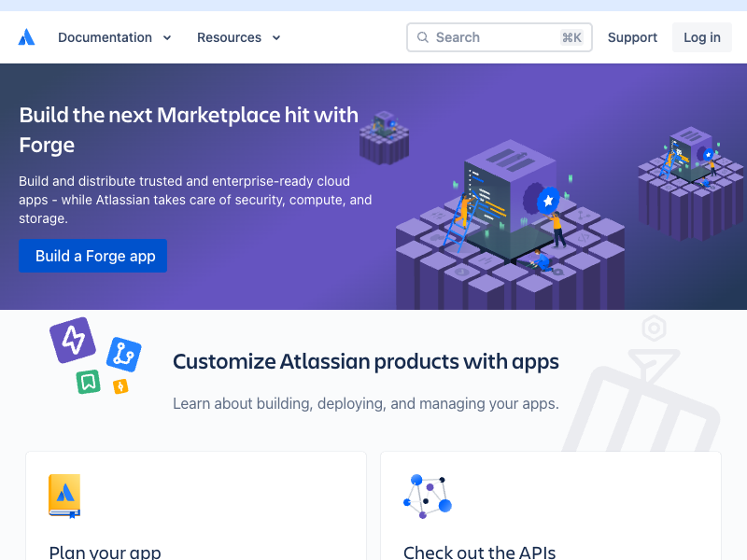
Task: Expand the Resources chevron arrow
Action: [x=276, y=37]
